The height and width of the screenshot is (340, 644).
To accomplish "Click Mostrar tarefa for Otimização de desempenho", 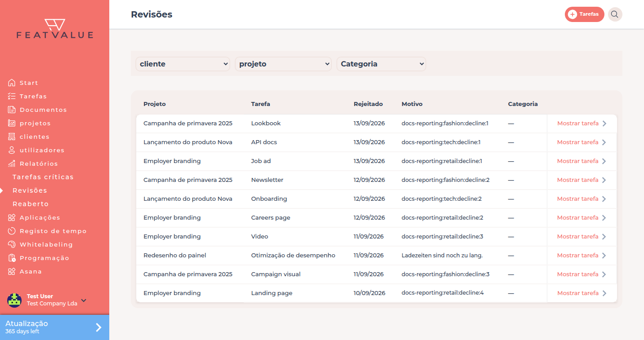I will [x=578, y=256].
